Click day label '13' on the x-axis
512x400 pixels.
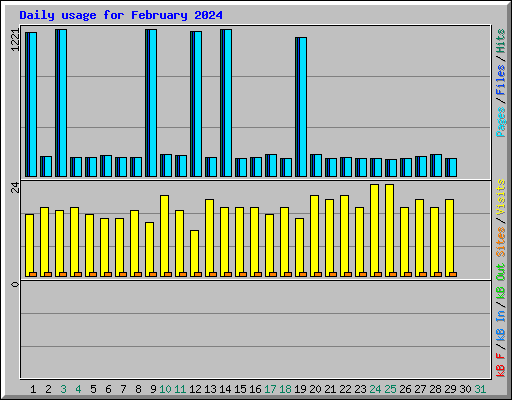tap(210, 389)
